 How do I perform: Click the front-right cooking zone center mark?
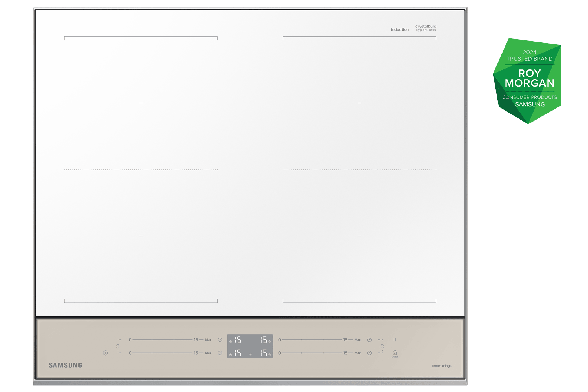(x=359, y=236)
